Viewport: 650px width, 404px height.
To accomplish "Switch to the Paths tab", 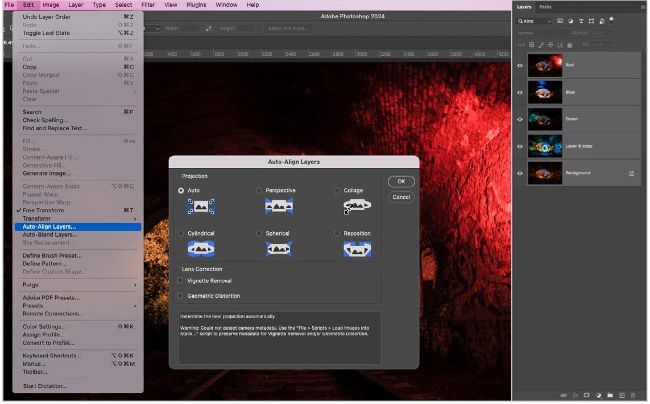I will 545,7.
